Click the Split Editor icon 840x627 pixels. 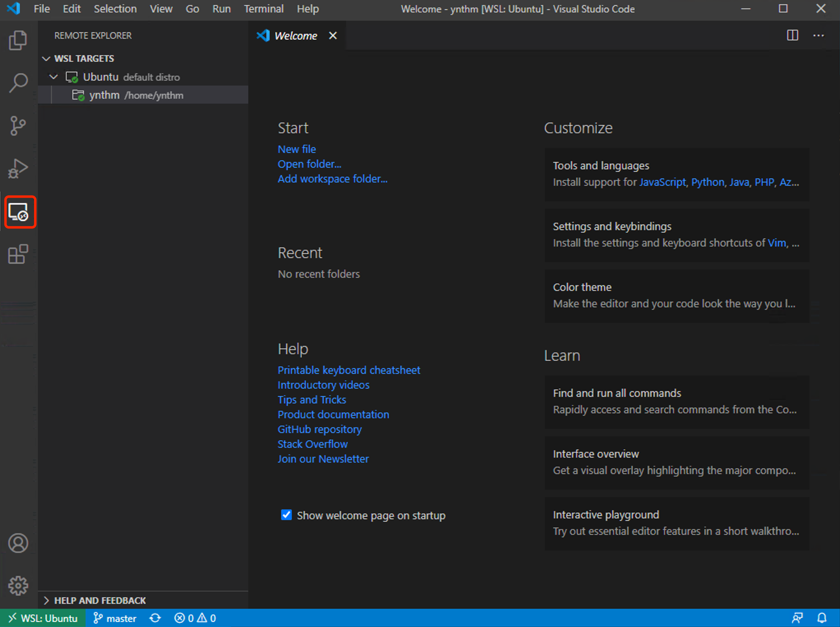[792, 35]
